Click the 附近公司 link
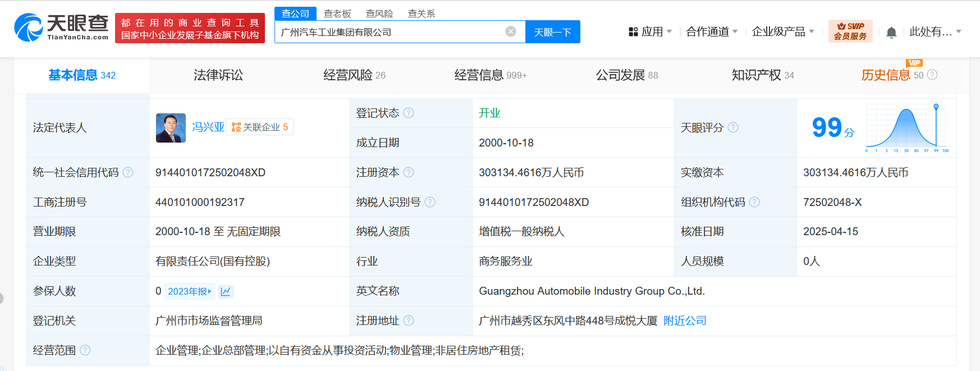 [685, 320]
